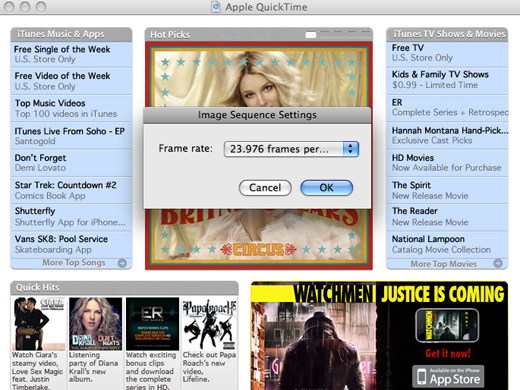Open the Papa Roach Lifeline thumbnail

(209, 324)
